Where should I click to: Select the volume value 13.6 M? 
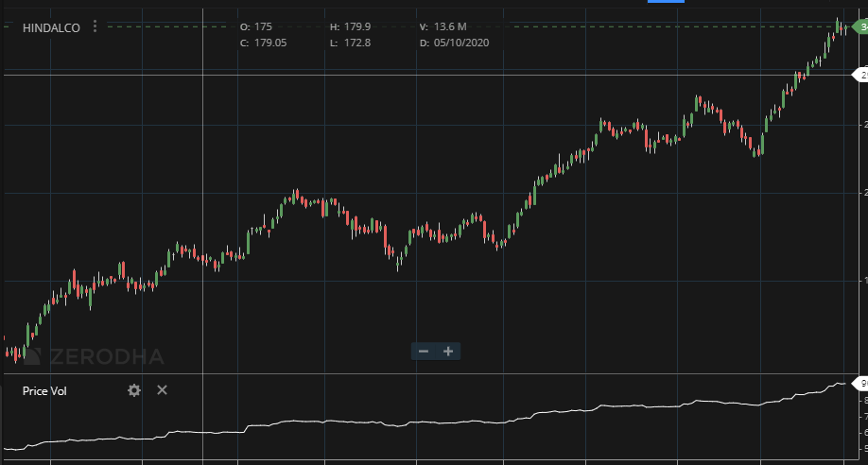coord(450,26)
